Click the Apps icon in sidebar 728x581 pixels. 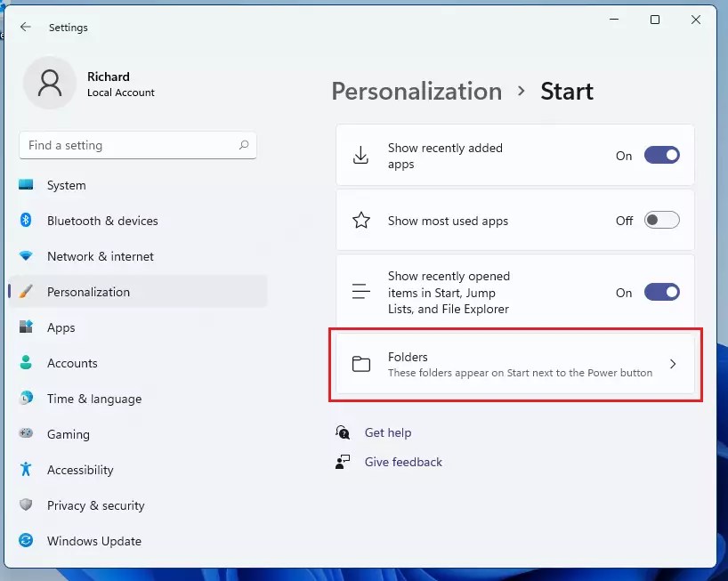coord(26,327)
